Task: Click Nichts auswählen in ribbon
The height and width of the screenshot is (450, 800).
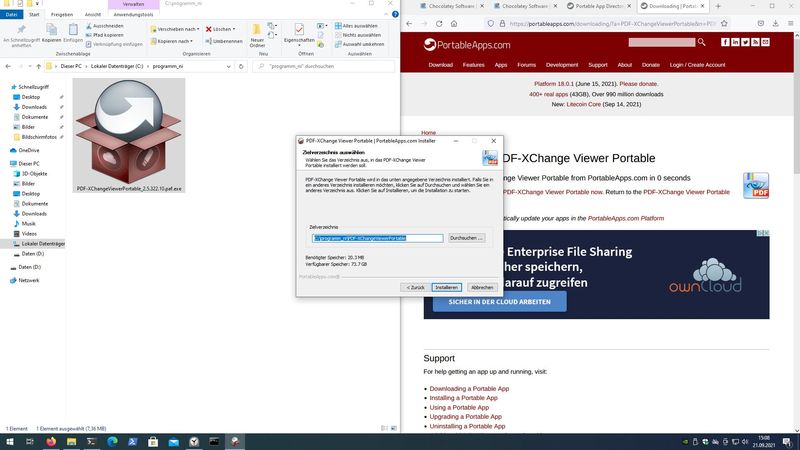Action: [358, 35]
